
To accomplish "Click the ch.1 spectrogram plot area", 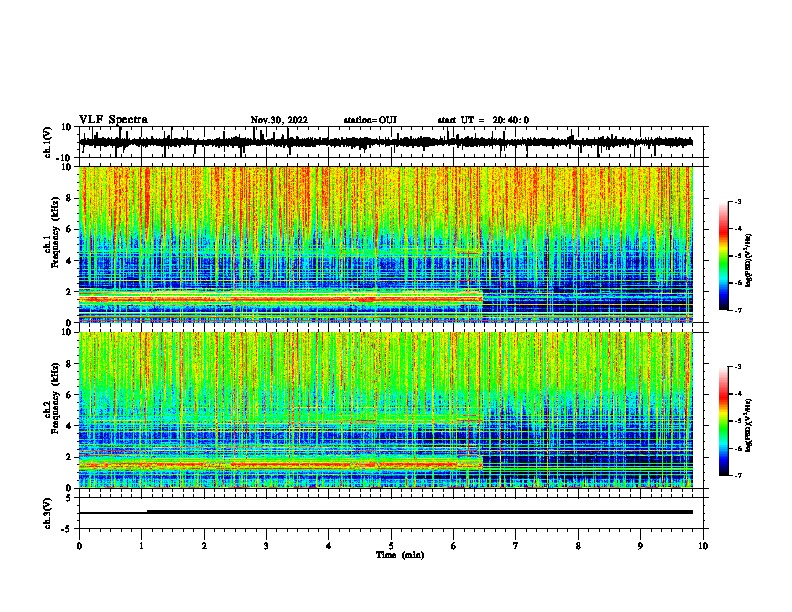I will point(386,244).
